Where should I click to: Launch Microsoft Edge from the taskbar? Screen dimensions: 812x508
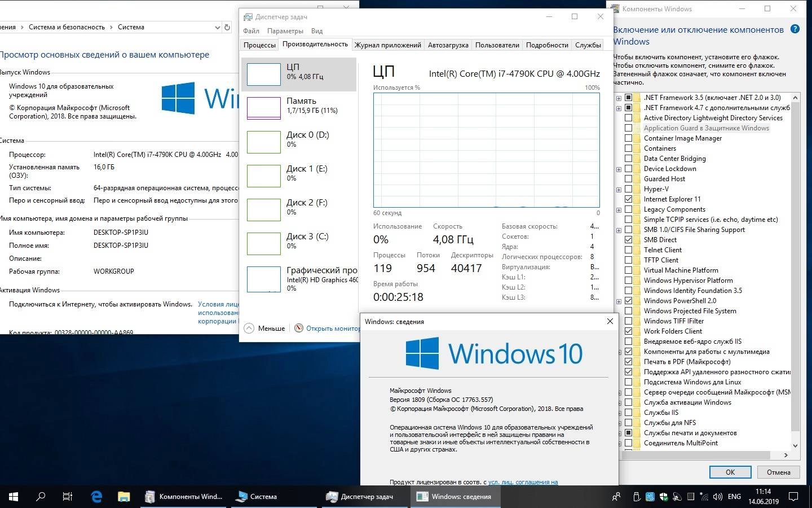tap(96, 497)
